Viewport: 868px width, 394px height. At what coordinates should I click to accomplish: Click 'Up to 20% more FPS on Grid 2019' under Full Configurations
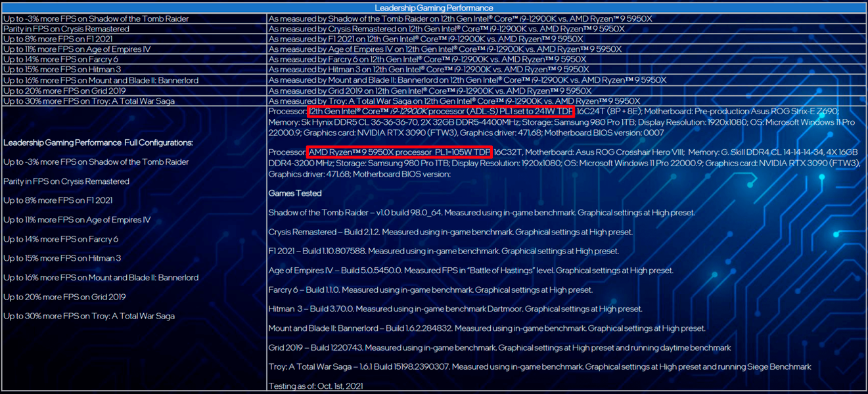(x=64, y=297)
